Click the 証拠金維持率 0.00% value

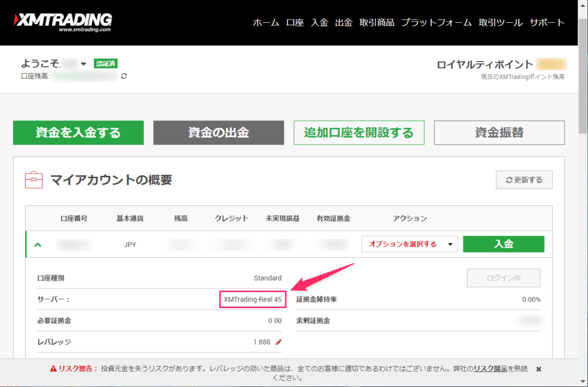click(x=532, y=299)
